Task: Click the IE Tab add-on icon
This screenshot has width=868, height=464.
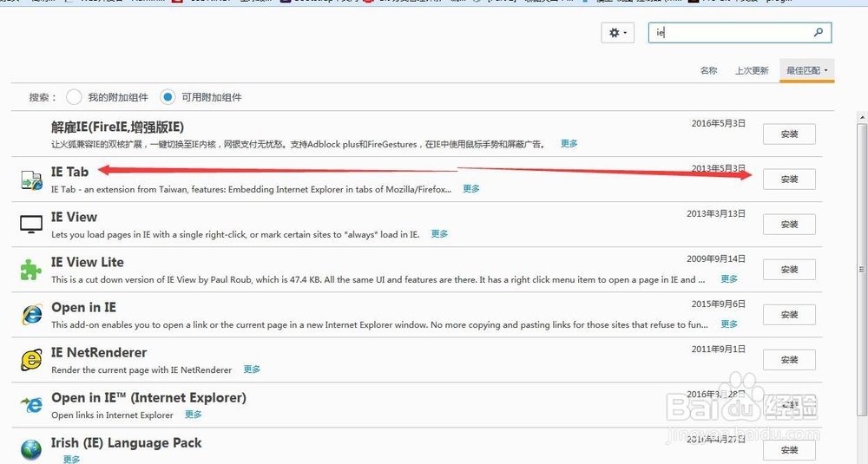Action: [31, 180]
